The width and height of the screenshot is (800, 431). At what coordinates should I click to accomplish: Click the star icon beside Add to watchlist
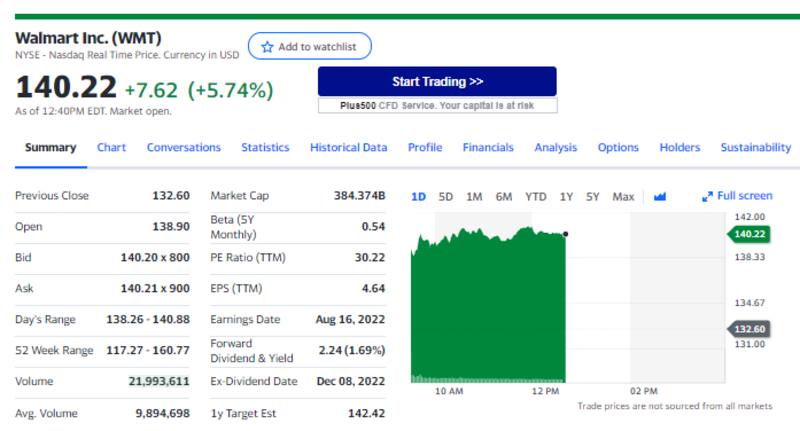pyautogui.click(x=267, y=47)
